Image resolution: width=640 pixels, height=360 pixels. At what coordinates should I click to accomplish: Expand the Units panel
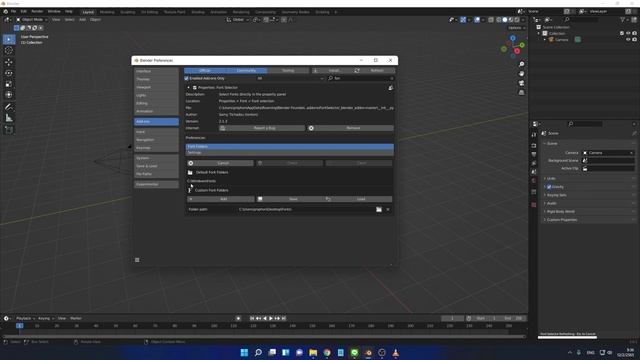pos(550,179)
